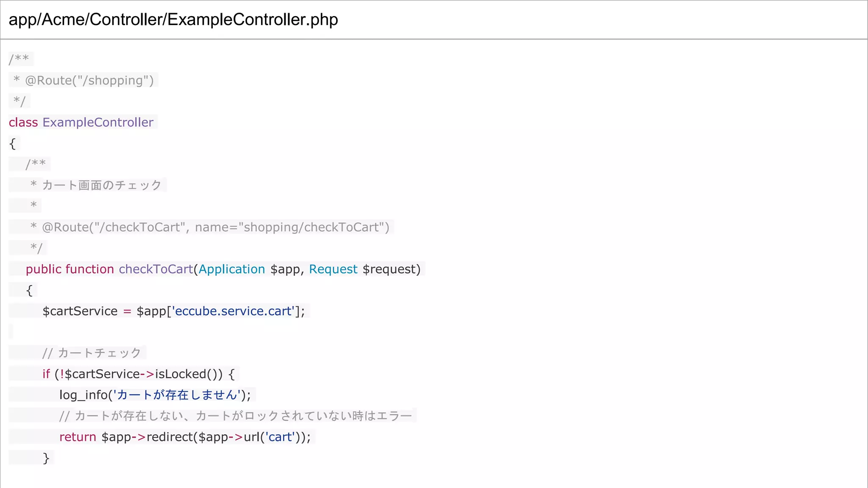Click the log_info('カートが存在しません') line

155,395
